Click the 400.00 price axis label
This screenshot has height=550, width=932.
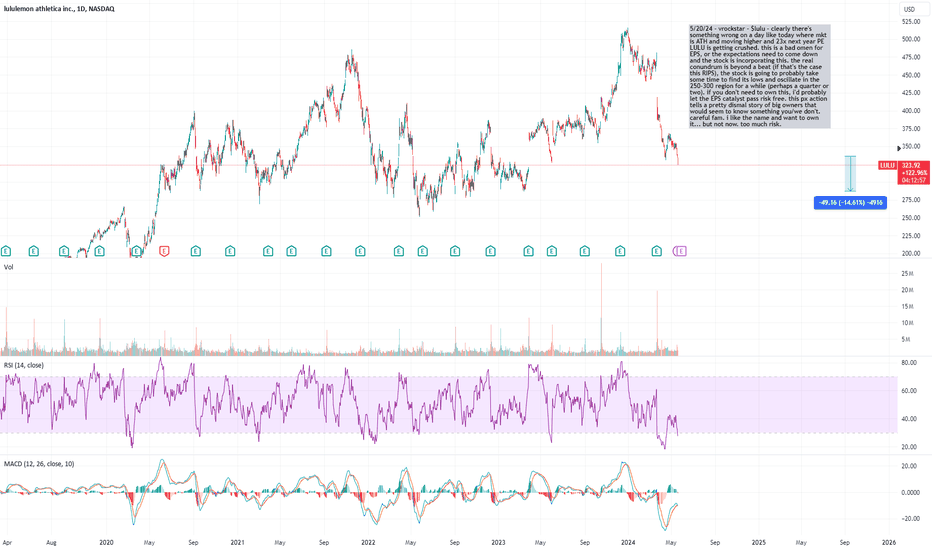(x=911, y=111)
